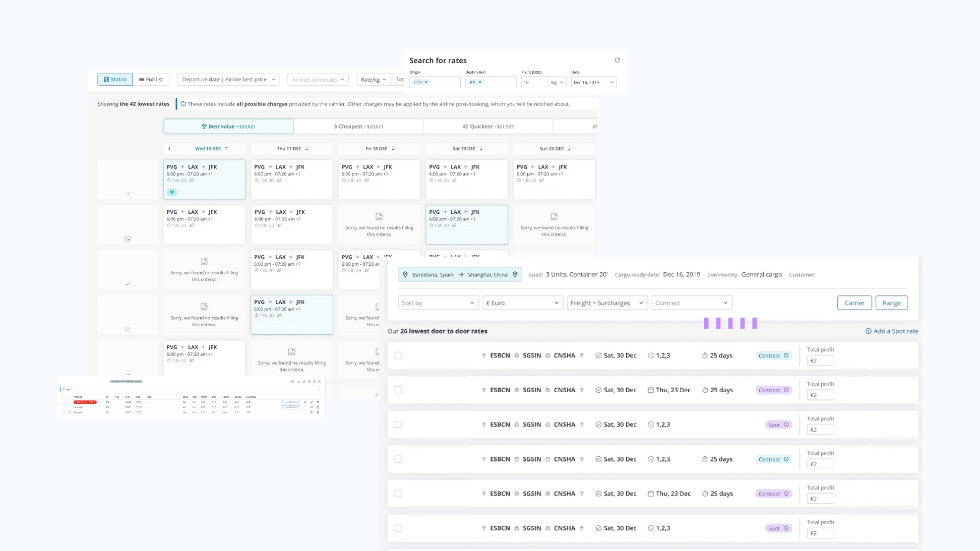Click the plus icon for Add a Spot rate
Image resolution: width=980 pixels, height=551 pixels.
tap(868, 331)
